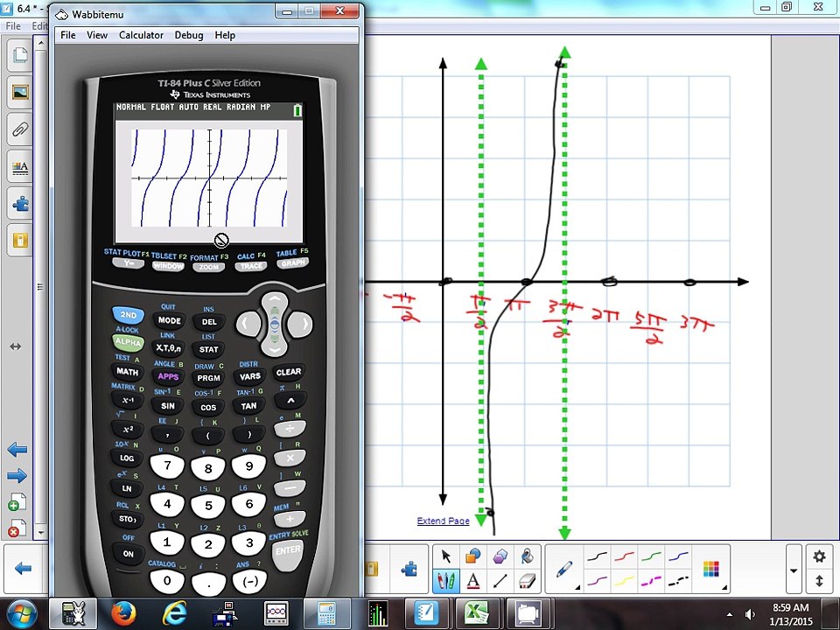Add a new page with green plus
Viewport: 840px width, 630px height.
point(17,502)
